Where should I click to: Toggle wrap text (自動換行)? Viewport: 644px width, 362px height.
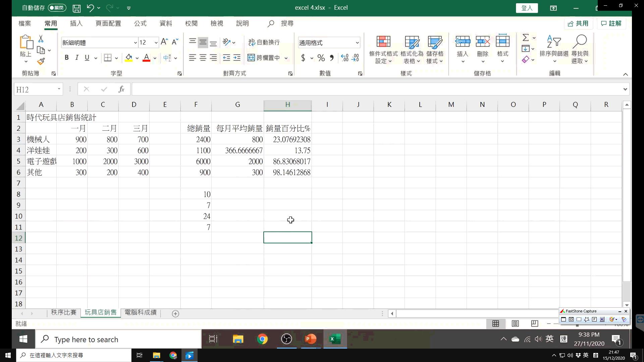264,42
